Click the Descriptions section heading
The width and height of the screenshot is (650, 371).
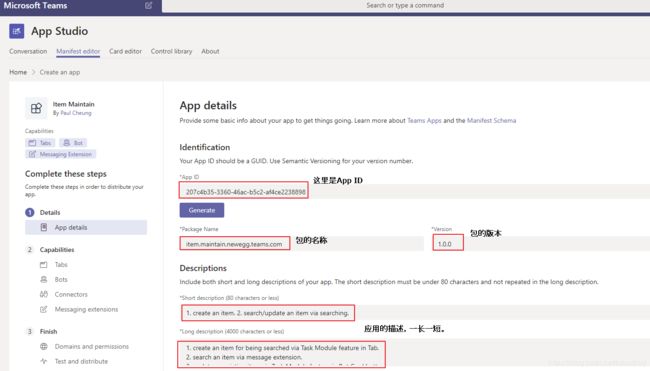(x=203, y=268)
